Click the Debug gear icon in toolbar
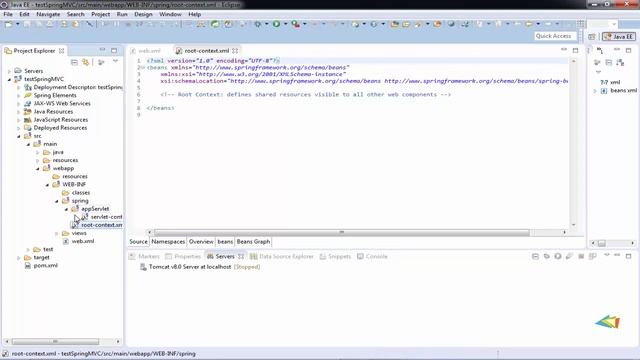This screenshot has width=640, height=360. 258,24
